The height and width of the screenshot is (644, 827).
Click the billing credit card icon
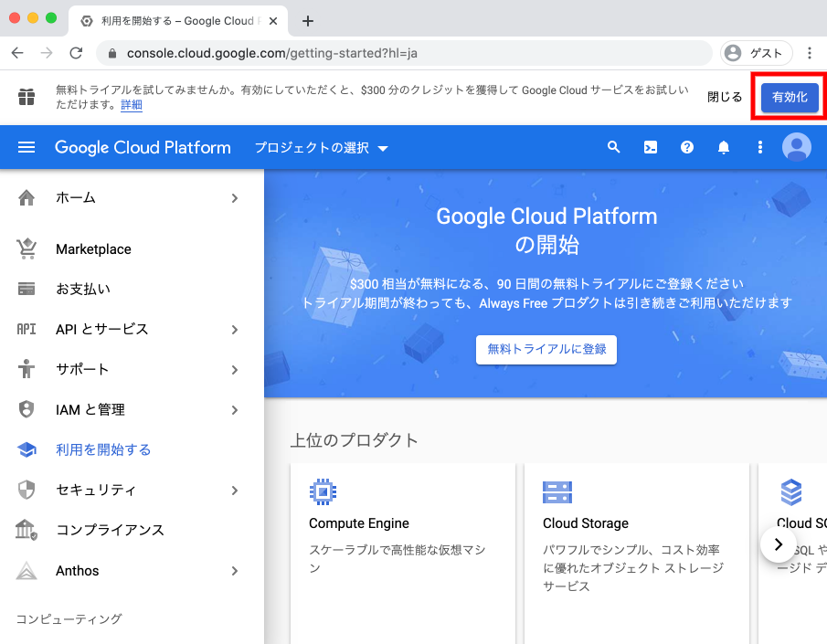[27, 289]
